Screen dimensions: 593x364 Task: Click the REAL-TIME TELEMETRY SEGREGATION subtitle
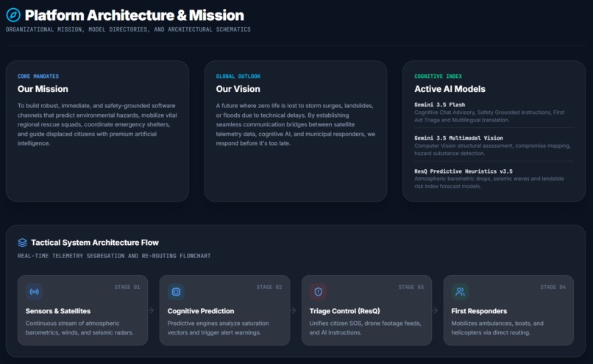pos(114,256)
